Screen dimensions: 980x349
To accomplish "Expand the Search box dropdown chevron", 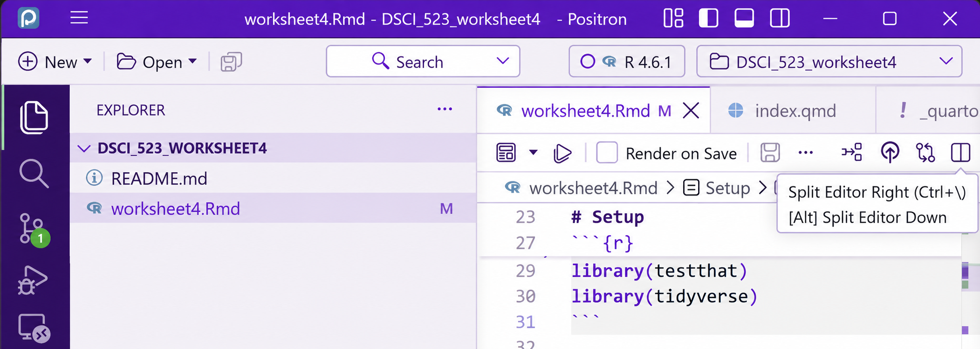I will pyautogui.click(x=503, y=61).
